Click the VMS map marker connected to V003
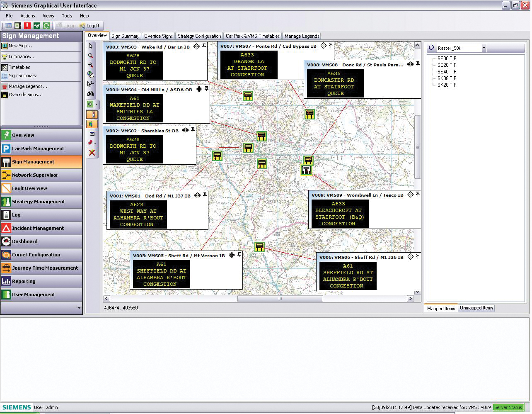 click(x=248, y=96)
